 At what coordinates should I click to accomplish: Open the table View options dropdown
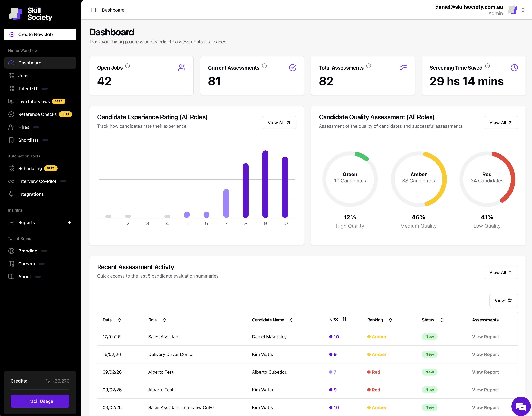click(503, 300)
